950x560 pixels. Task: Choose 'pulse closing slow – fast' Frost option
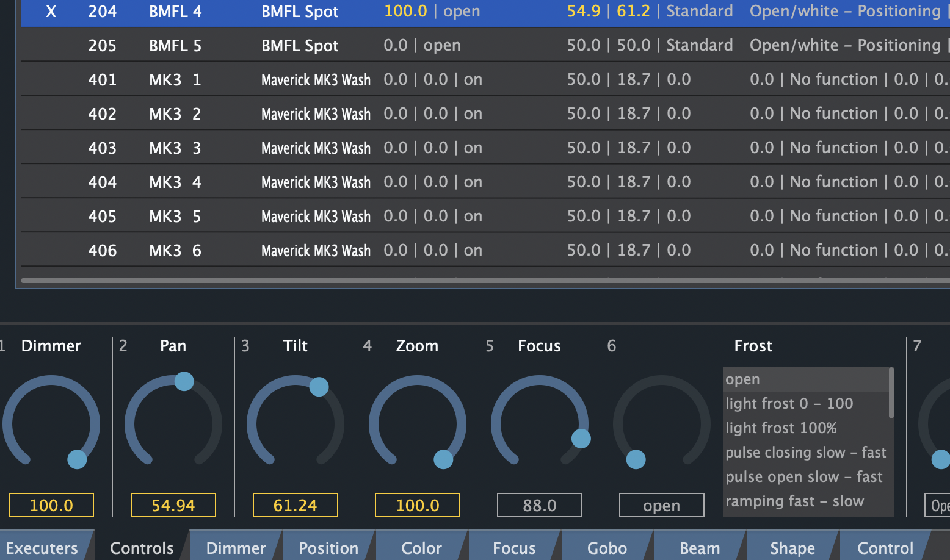coord(805,452)
